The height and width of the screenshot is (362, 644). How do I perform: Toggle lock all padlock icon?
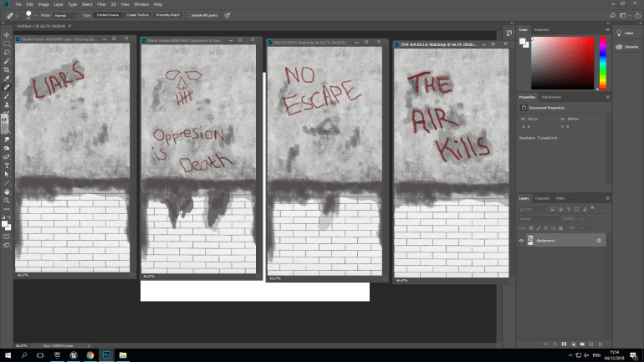(560, 227)
